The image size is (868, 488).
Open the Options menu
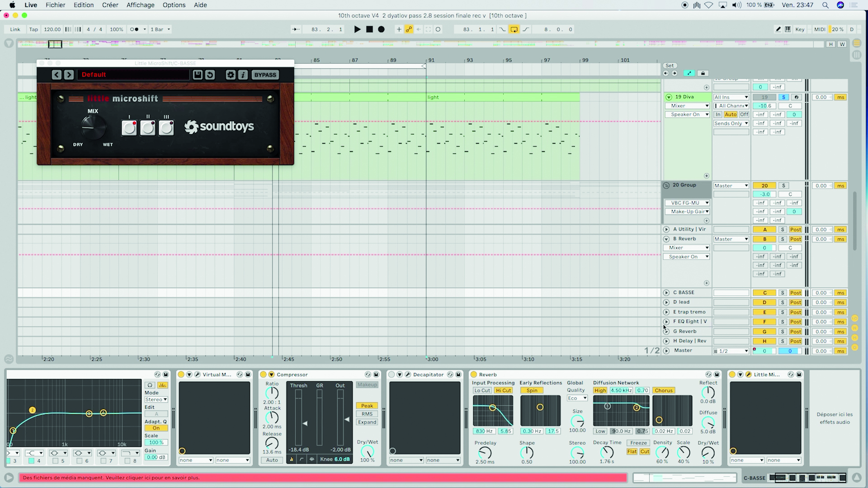[174, 5]
